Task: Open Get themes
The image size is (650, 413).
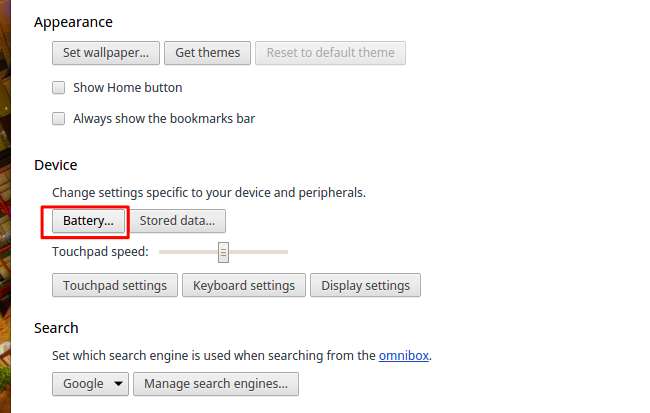Action: [x=208, y=52]
